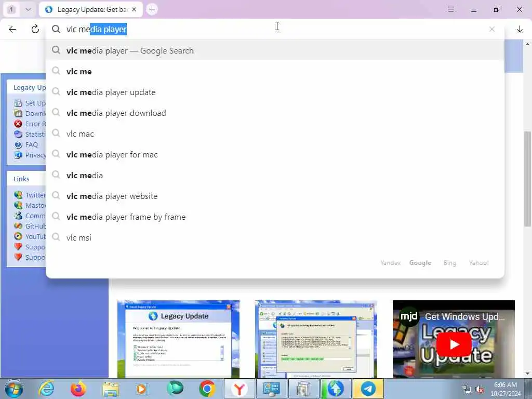Open a new tab with the plus button
The width and height of the screenshot is (532, 399).
click(x=152, y=9)
